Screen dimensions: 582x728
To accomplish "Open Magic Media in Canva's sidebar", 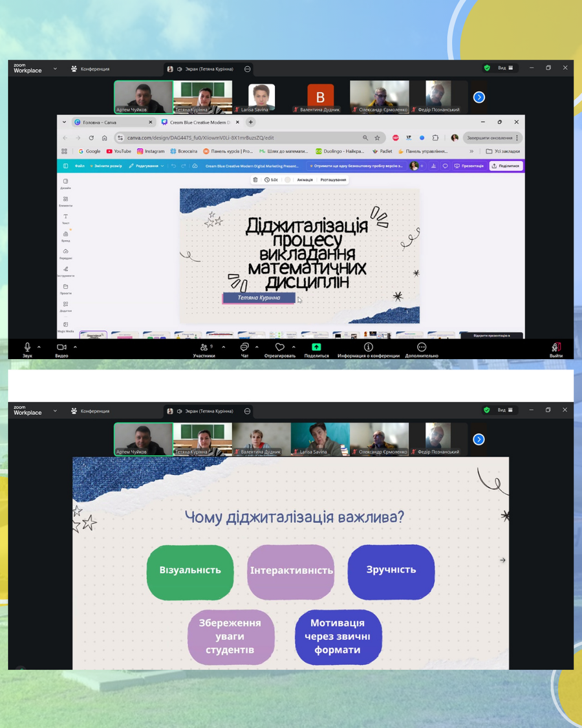I will [66, 325].
